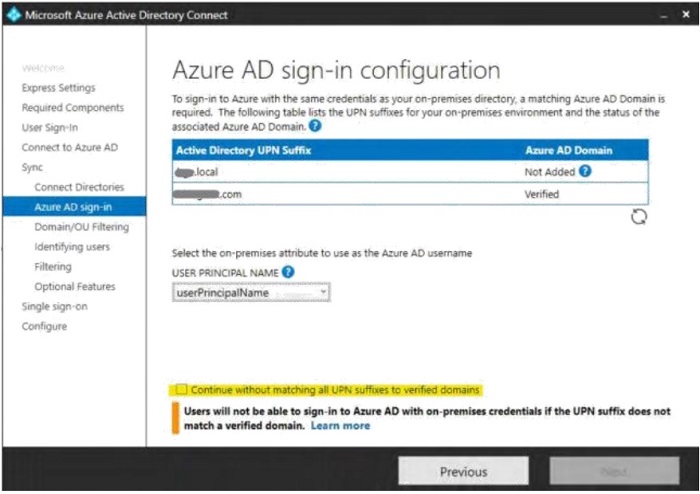Click the Azure AD Connect title bar logo
This screenshot has width=700, height=494.
pos(14,14)
